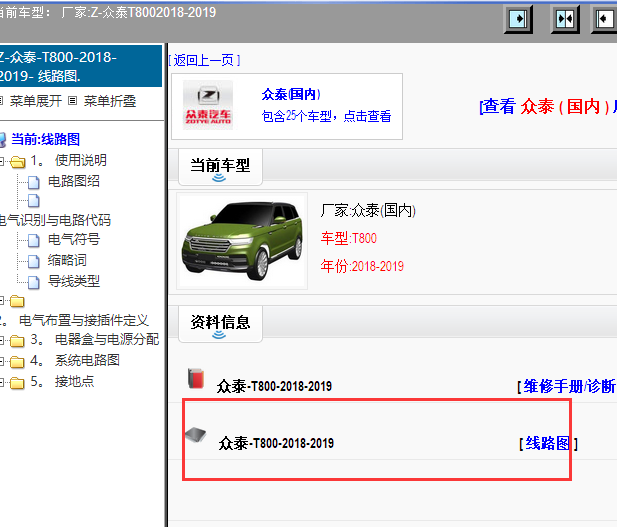Click the Zotye Auto brand logo

208,105
